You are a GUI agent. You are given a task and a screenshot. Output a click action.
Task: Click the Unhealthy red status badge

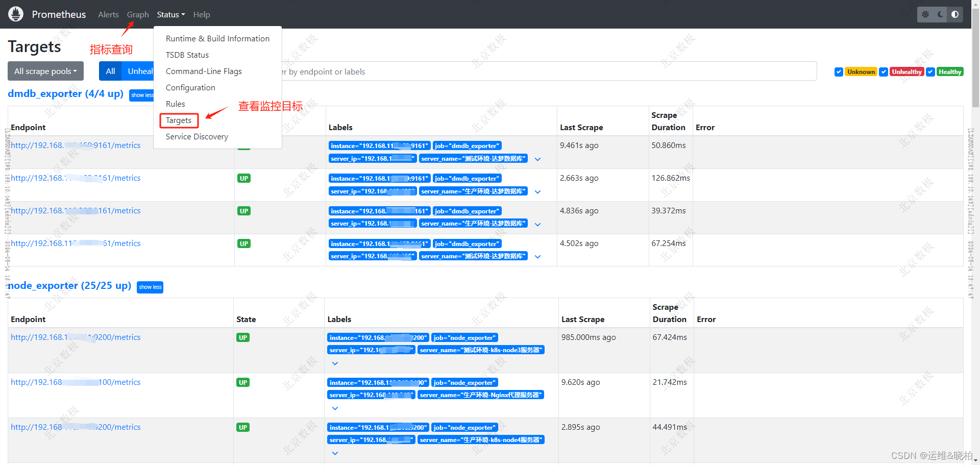coord(906,71)
